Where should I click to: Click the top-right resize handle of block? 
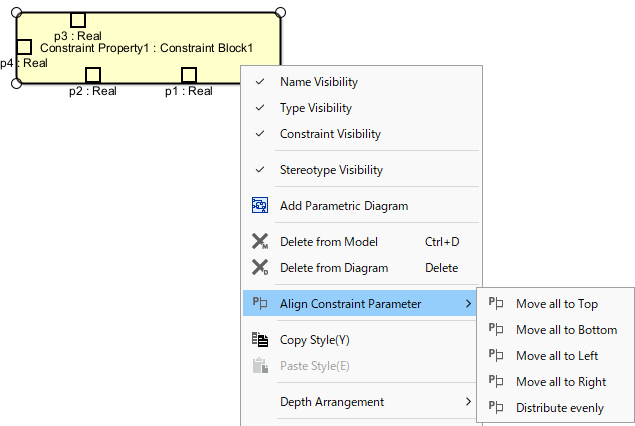pyautogui.click(x=280, y=13)
